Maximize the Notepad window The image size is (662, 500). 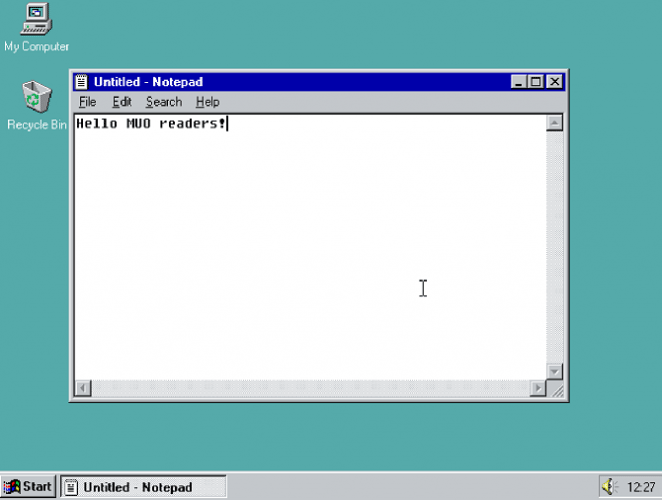[x=535, y=82]
